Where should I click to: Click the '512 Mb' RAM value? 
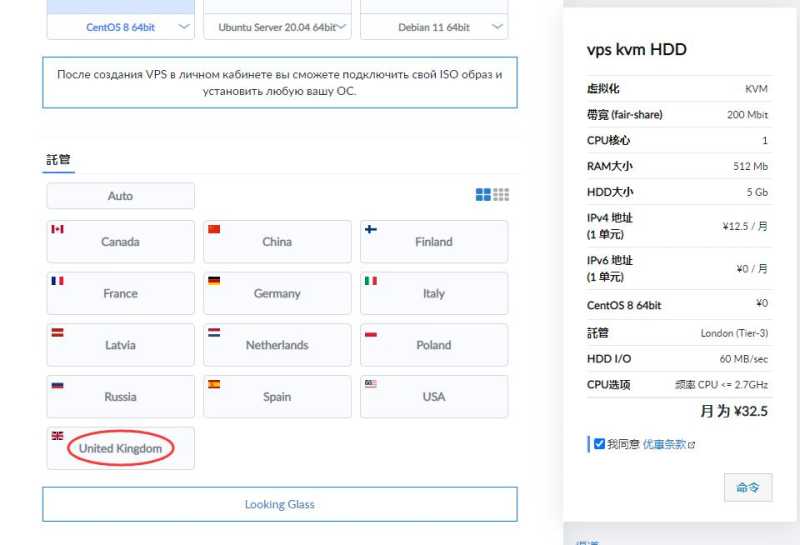click(x=751, y=166)
